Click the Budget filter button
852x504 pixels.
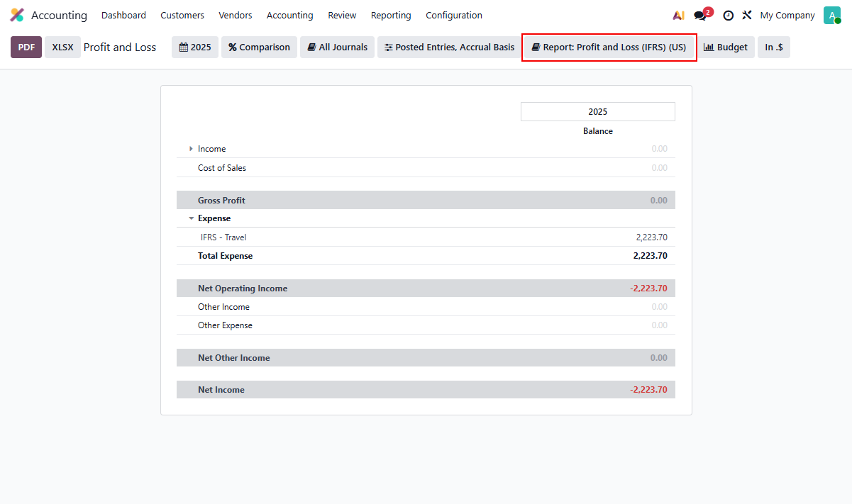[725, 47]
